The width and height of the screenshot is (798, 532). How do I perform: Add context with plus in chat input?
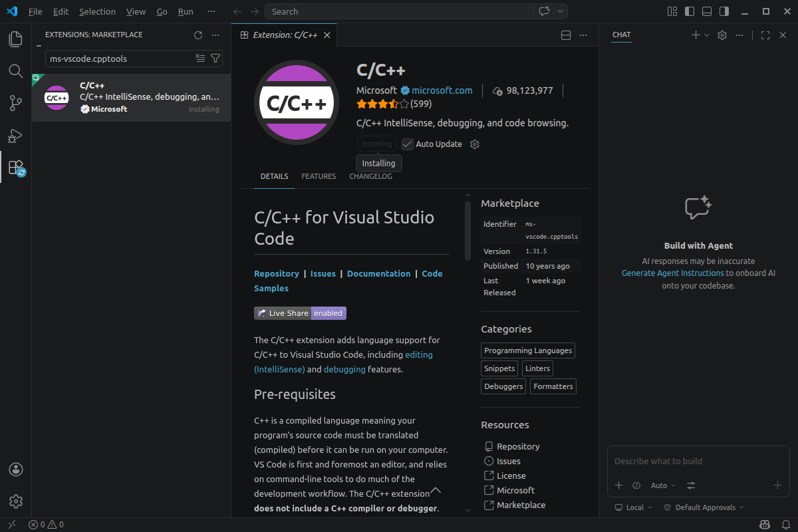[x=618, y=485]
